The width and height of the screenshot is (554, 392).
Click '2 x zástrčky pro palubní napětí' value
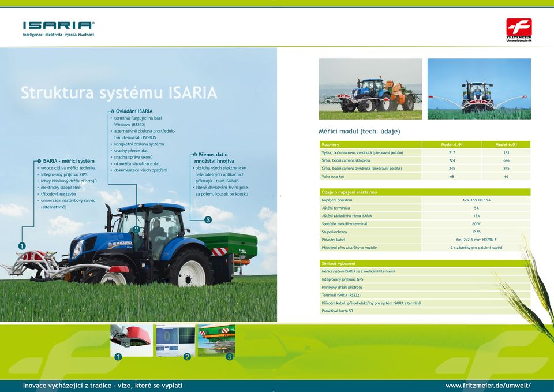476,248
